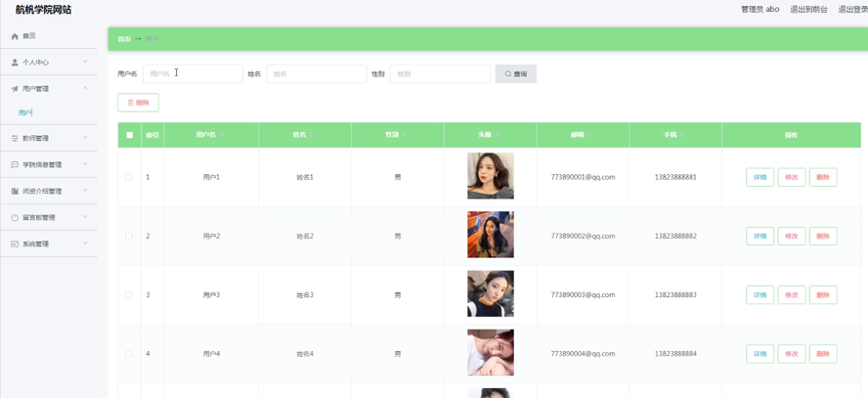Open the 用户 submenu item
This screenshot has width=868, height=398.
[x=25, y=113]
